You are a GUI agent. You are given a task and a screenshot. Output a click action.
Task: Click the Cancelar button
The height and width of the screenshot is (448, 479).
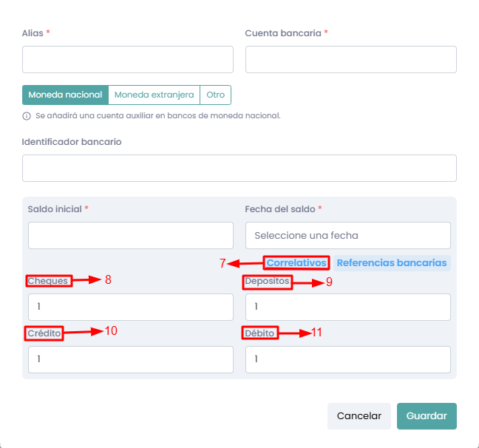(x=359, y=416)
